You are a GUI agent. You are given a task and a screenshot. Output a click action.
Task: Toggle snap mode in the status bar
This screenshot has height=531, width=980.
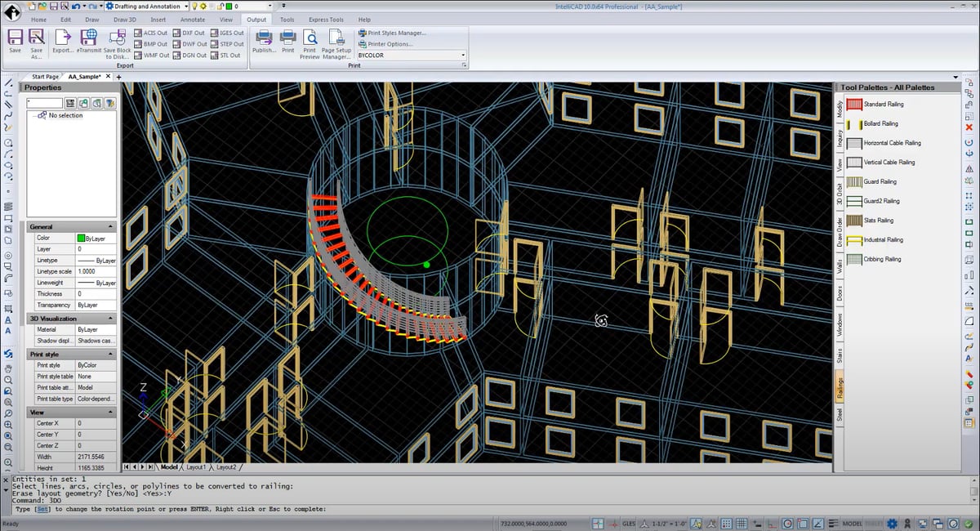point(726,523)
